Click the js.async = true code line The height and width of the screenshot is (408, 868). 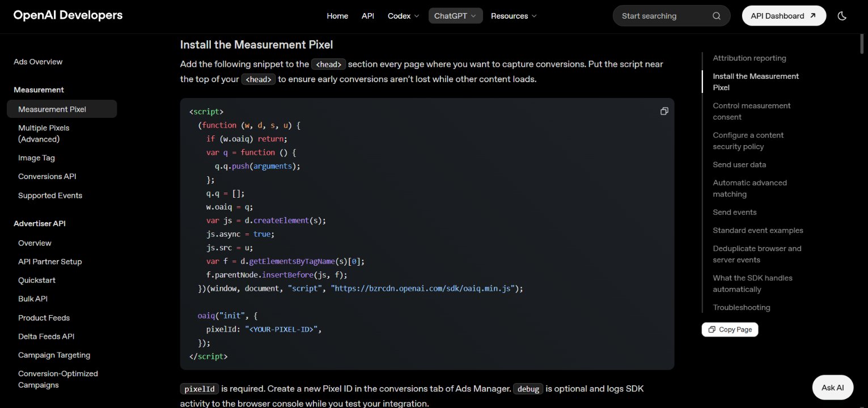(240, 234)
